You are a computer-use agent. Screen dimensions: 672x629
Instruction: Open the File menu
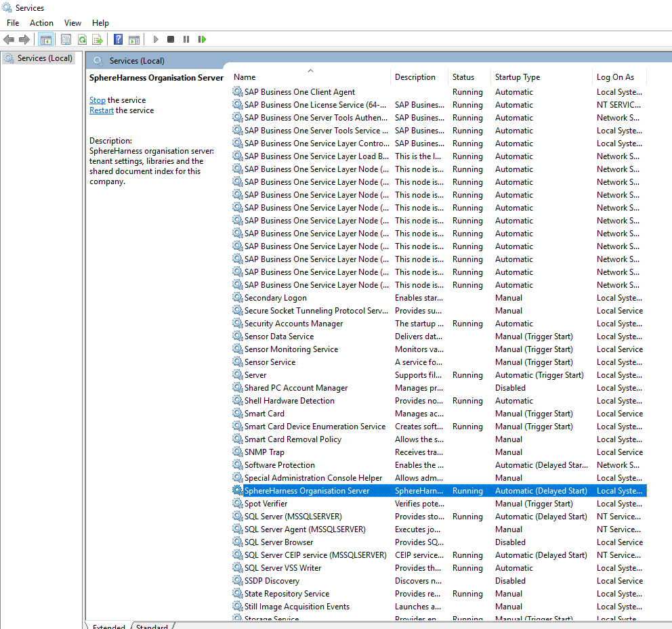13,23
